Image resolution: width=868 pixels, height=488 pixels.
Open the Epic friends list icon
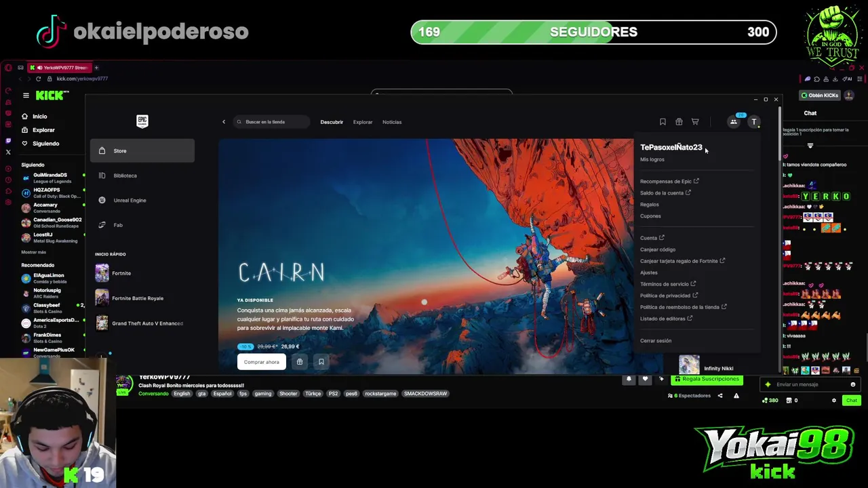point(733,122)
